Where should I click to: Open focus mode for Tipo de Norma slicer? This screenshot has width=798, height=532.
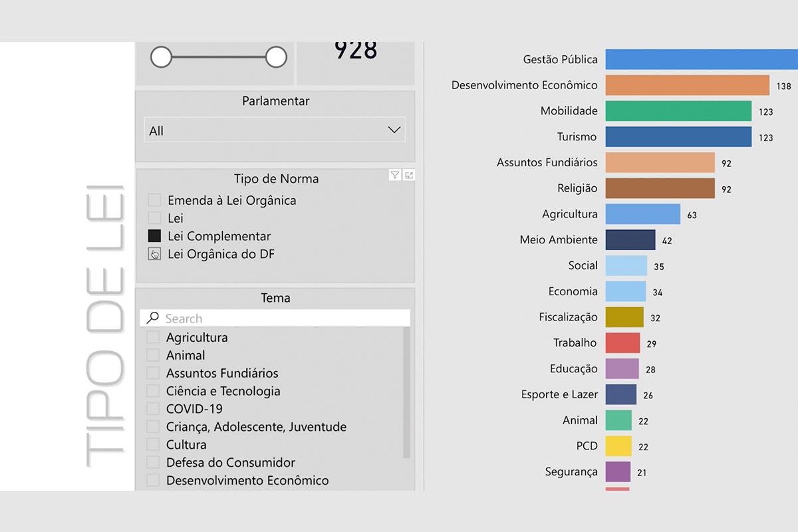409,175
